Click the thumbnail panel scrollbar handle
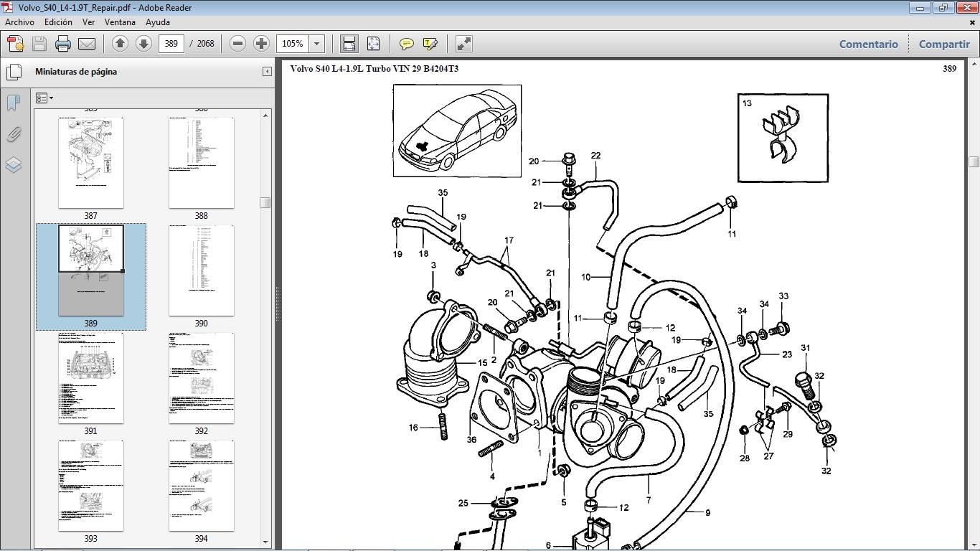This screenshot has width=980, height=551. coord(265,202)
